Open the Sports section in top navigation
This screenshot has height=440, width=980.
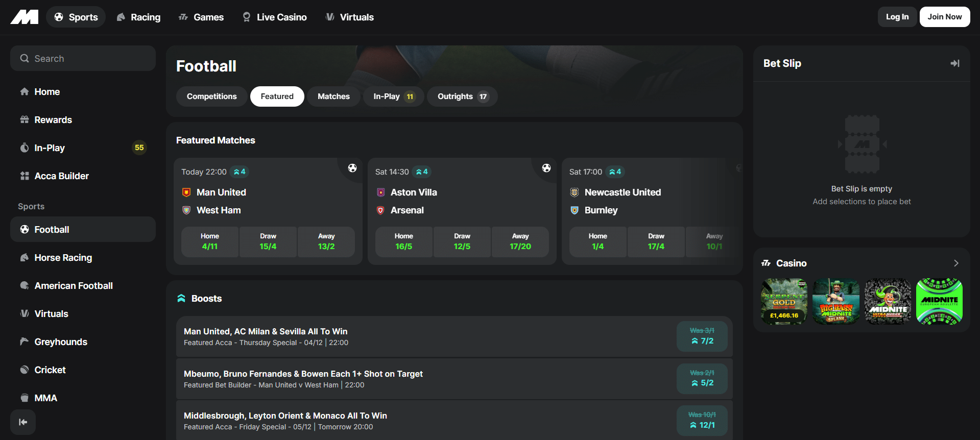pos(76,17)
